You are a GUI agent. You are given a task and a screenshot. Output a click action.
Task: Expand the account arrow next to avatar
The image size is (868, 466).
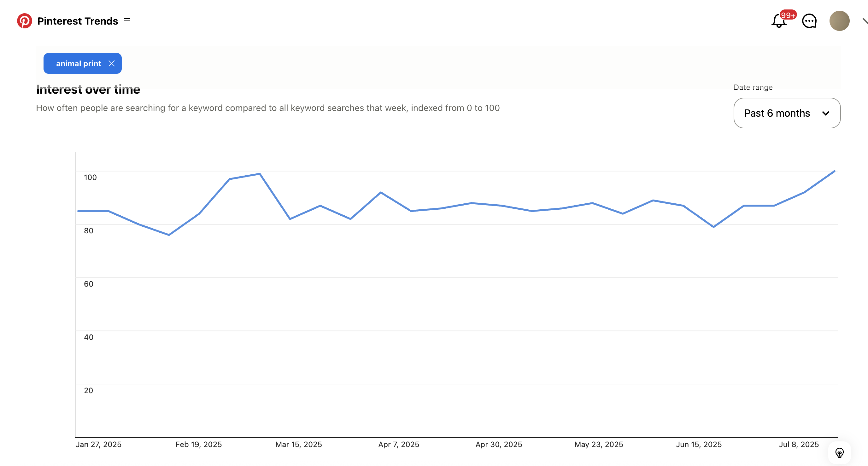click(x=865, y=21)
